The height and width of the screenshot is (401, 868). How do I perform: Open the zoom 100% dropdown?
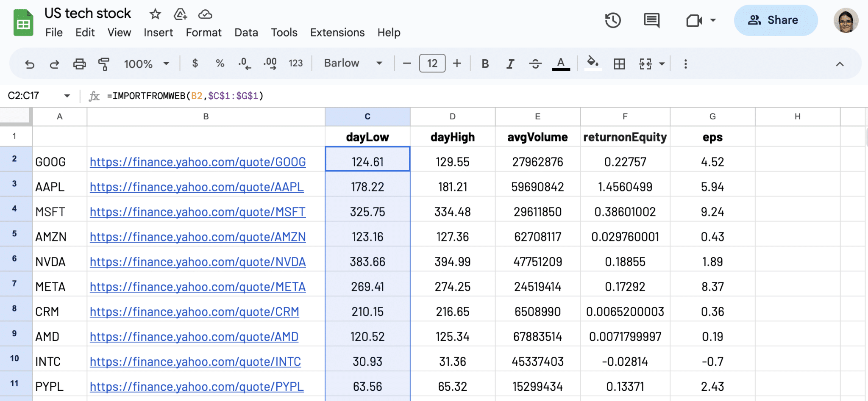[x=146, y=64]
